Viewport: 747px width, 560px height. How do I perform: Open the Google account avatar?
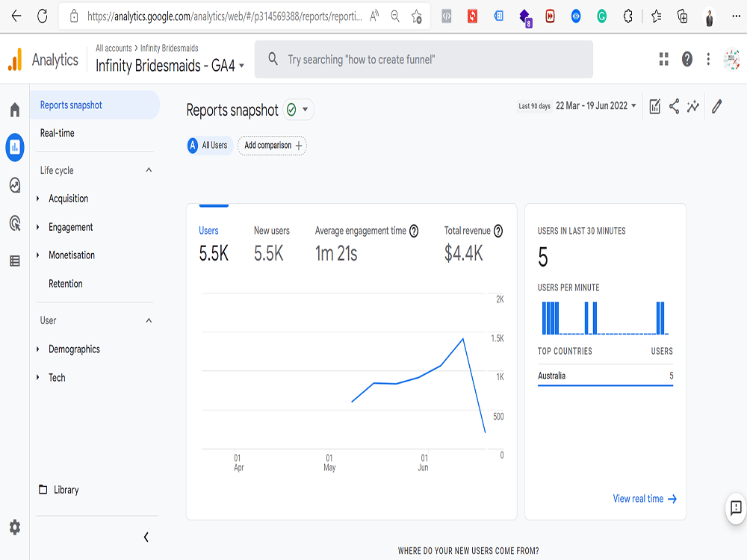pyautogui.click(x=731, y=59)
